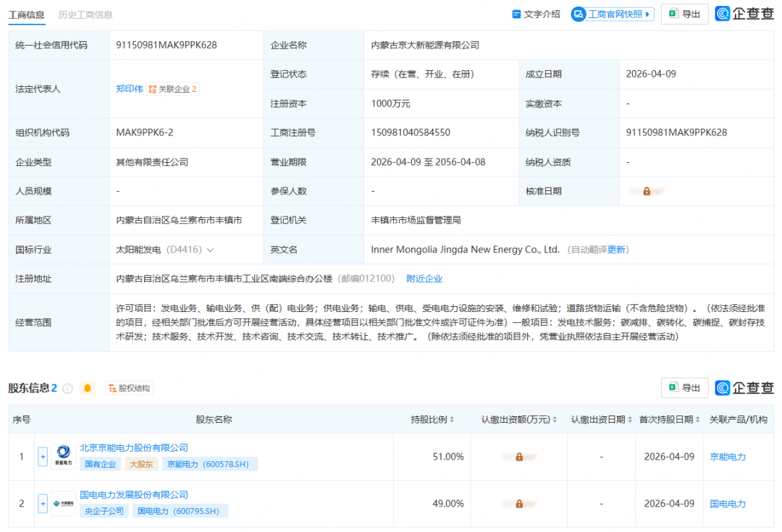Screen dimensions: 782x532
Task: Open the 工商官网快照 snapshot tool
Action: 613,14
